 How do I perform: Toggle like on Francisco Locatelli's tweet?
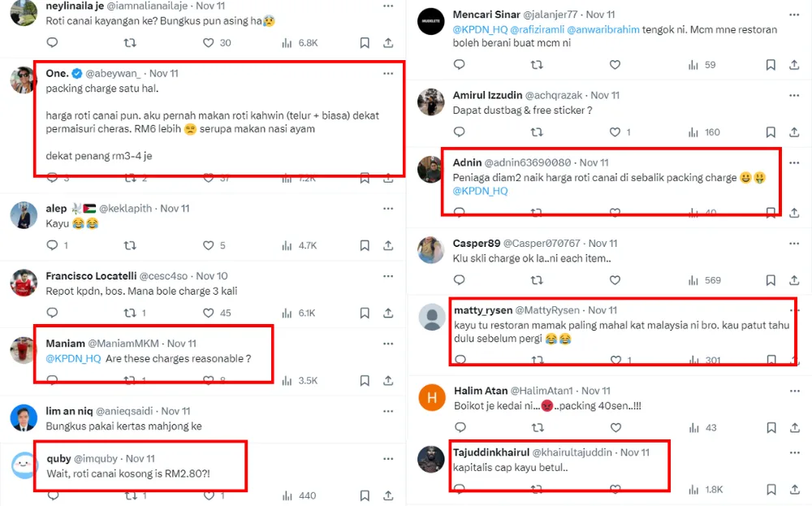coord(209,313)
